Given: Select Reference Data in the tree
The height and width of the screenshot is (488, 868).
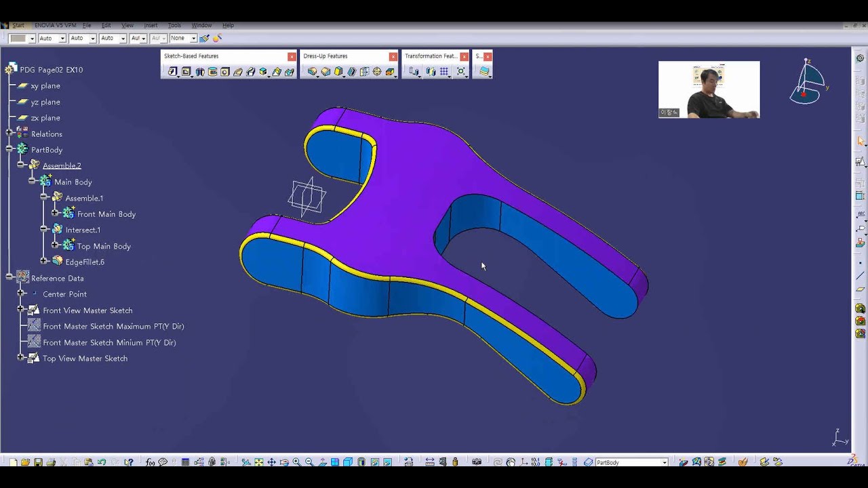Looking at the screenshot, I should click(x=58, y=278).
